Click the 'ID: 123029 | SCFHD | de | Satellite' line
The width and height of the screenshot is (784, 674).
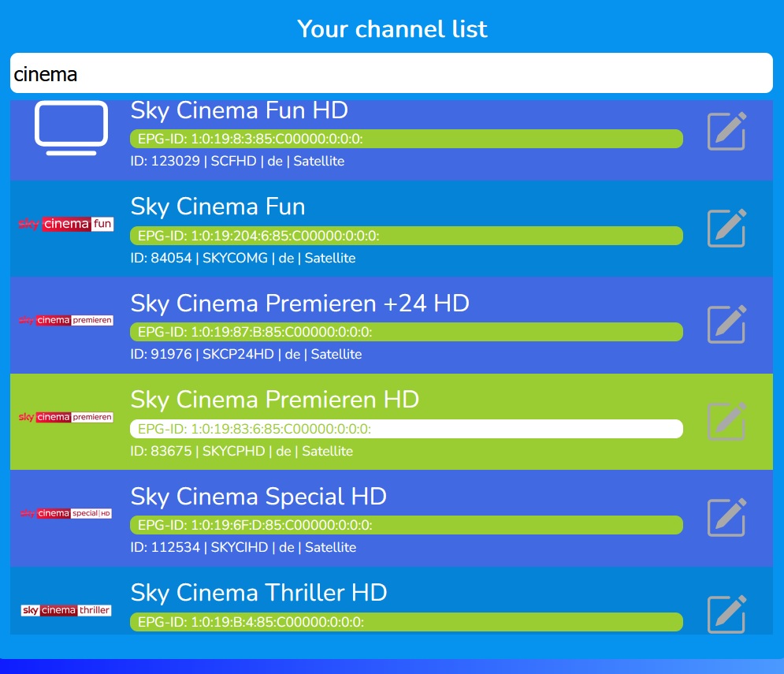[x=237, y=161]
